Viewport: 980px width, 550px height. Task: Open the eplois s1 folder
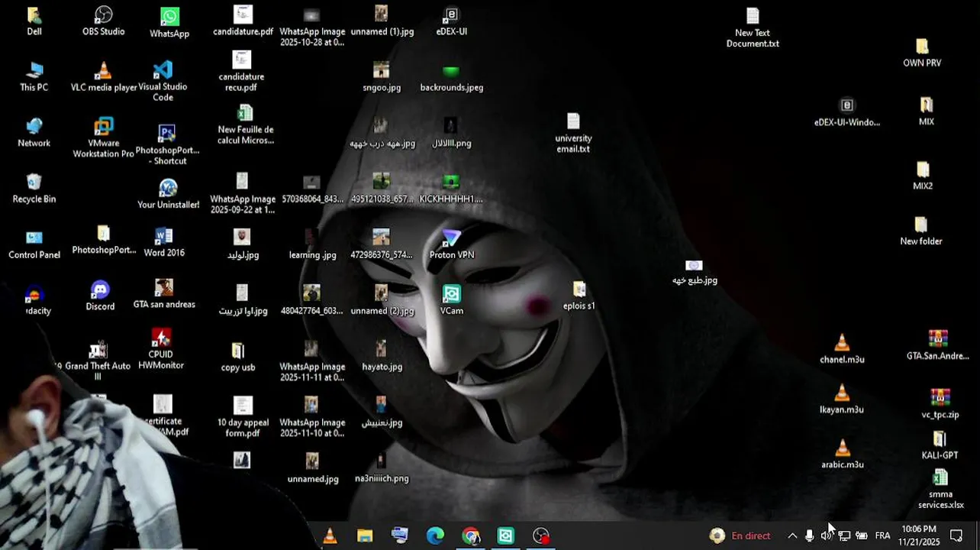(579, 296)
